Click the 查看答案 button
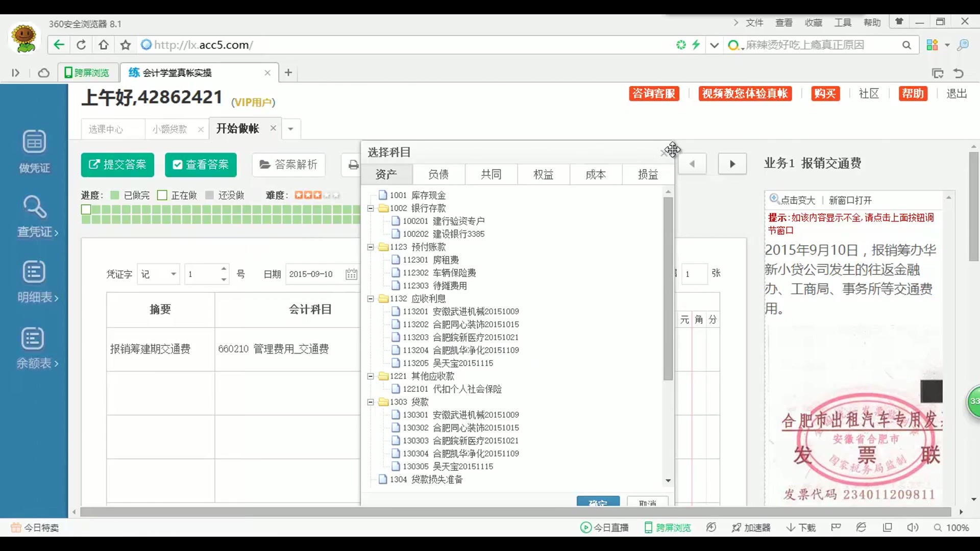Viewport: 980px width, 551px height. point(201,164)
